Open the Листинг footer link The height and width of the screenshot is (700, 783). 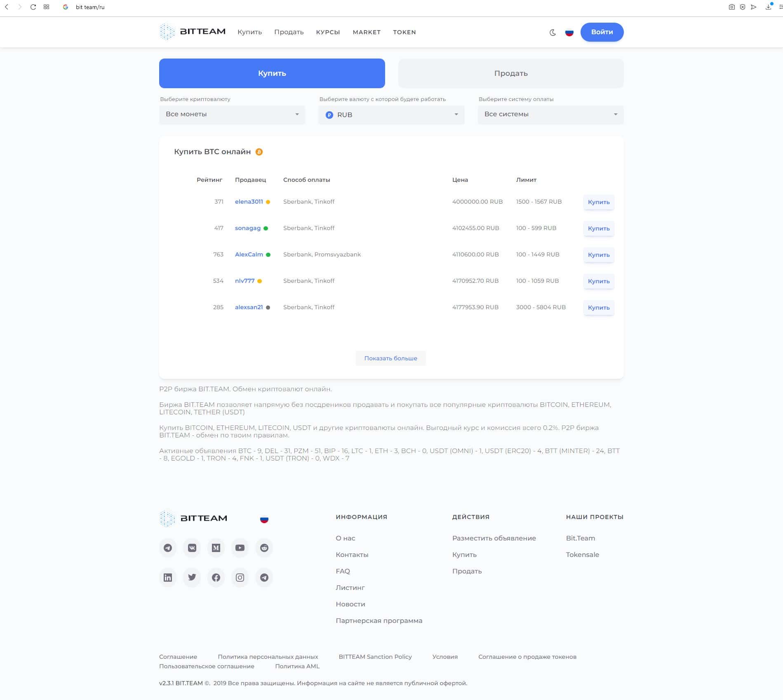click(x=350, y=587)
